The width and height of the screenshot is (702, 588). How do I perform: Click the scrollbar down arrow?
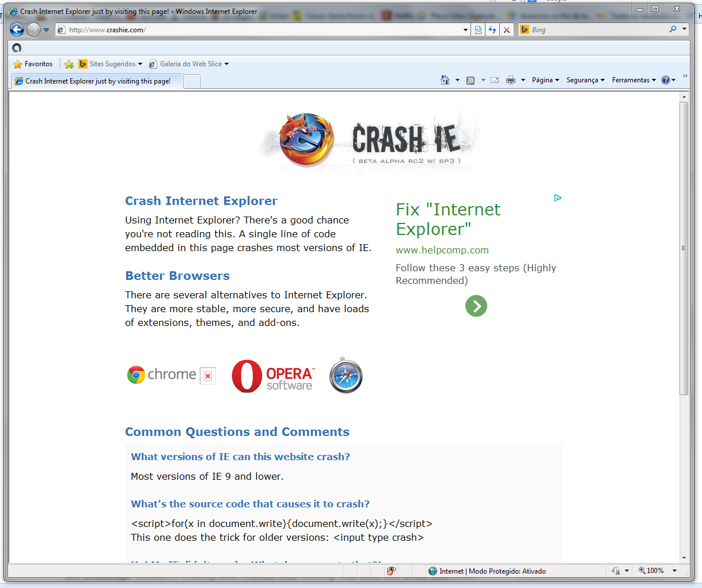tap(684, 558)
